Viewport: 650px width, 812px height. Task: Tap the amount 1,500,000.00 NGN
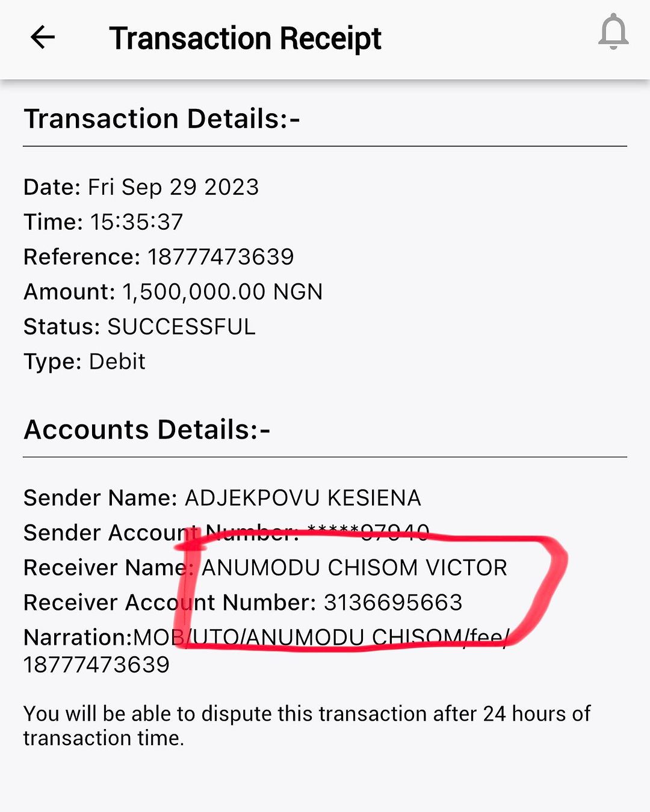223,292
